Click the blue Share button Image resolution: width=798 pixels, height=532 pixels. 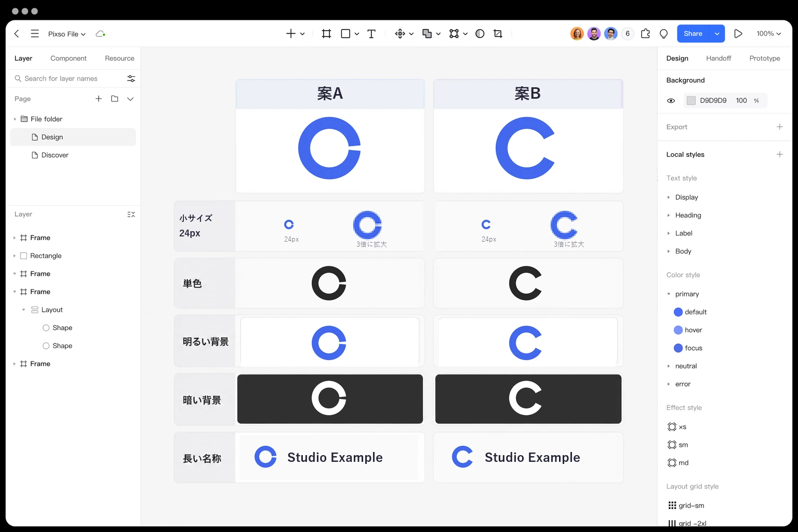(x=693, y=34)
